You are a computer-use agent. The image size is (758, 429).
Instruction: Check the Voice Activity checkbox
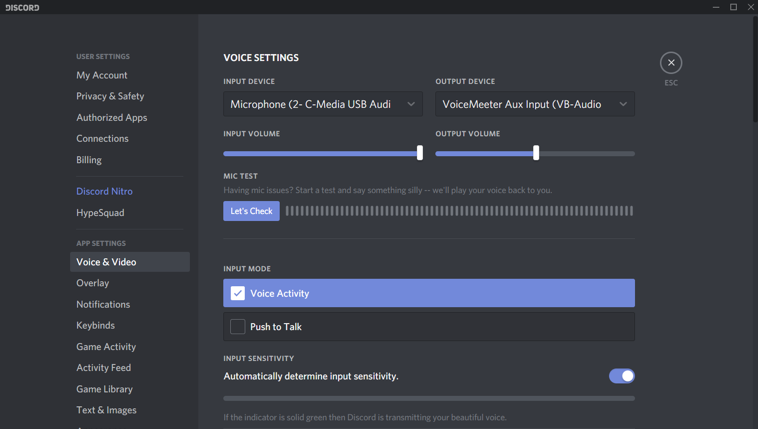(x=238, y=293)
